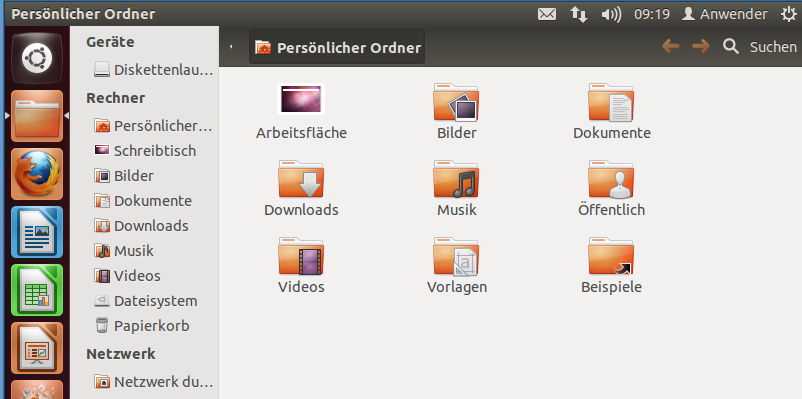Image resolution: width=802 pixels, height=399 pixels.
Task: Click the Arbeitsfläche folder label
Action: (x=301, y=134)
